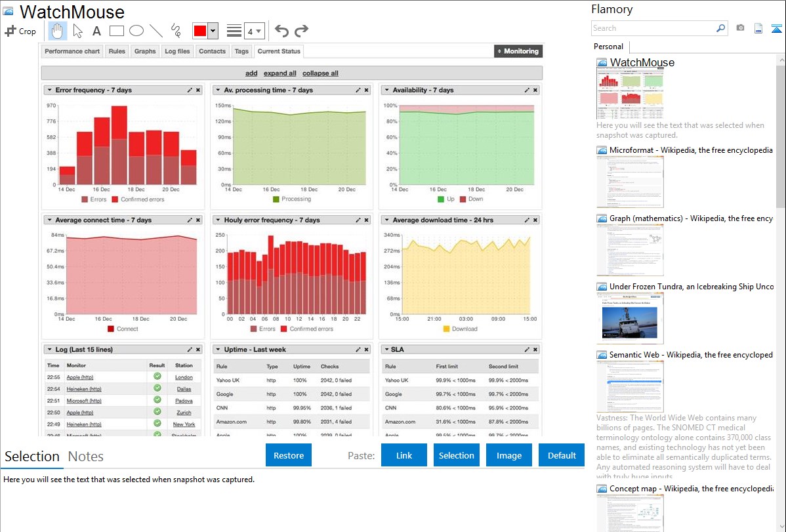Choose the freehand scribble tool
This screenshot has height=532, width=786.
(175, 31)
